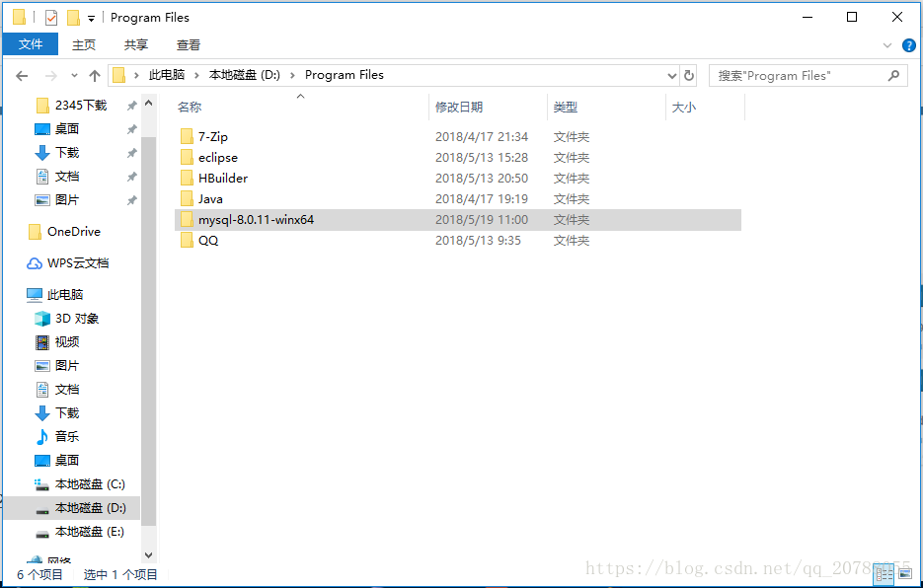This screenshot has width=923, height=588.
Task: Open pinned 下载 in quick access
Action: (66, 153)
